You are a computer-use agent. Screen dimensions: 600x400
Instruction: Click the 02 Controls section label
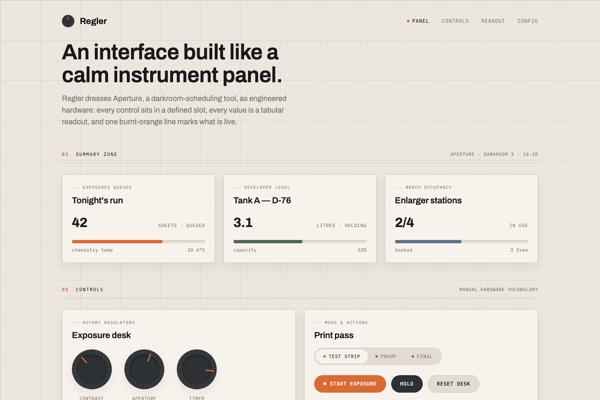(82, 289)
